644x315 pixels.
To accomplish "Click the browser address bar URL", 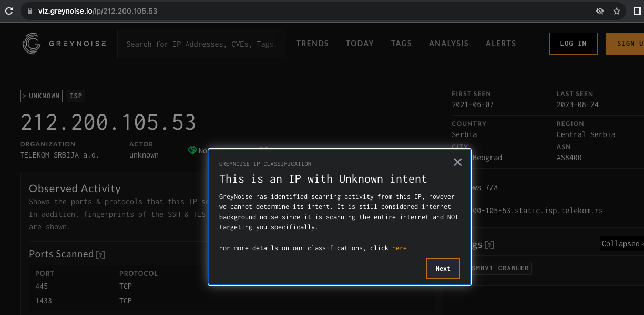I will coord(98,11).
